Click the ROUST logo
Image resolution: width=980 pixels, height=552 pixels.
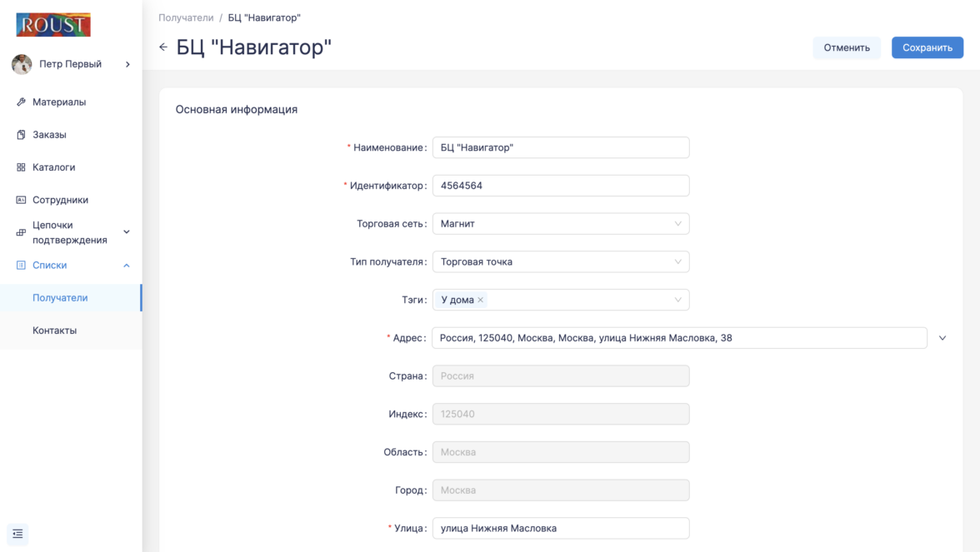(x=53, y=25)
